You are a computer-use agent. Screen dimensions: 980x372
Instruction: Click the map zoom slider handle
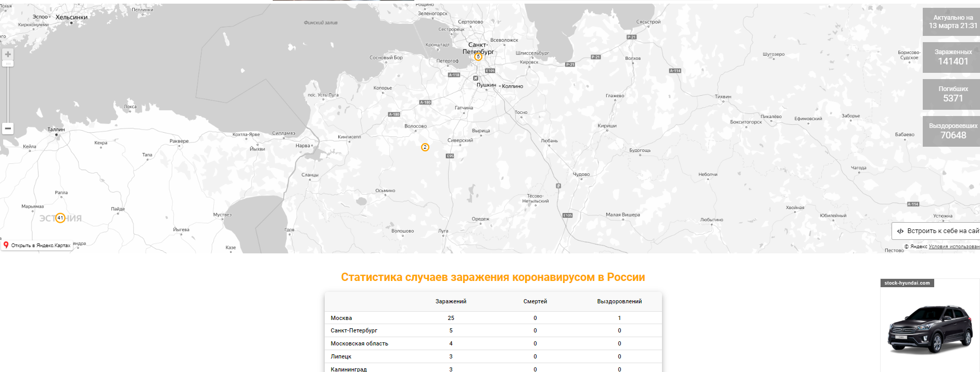click(x=8, y=63)
